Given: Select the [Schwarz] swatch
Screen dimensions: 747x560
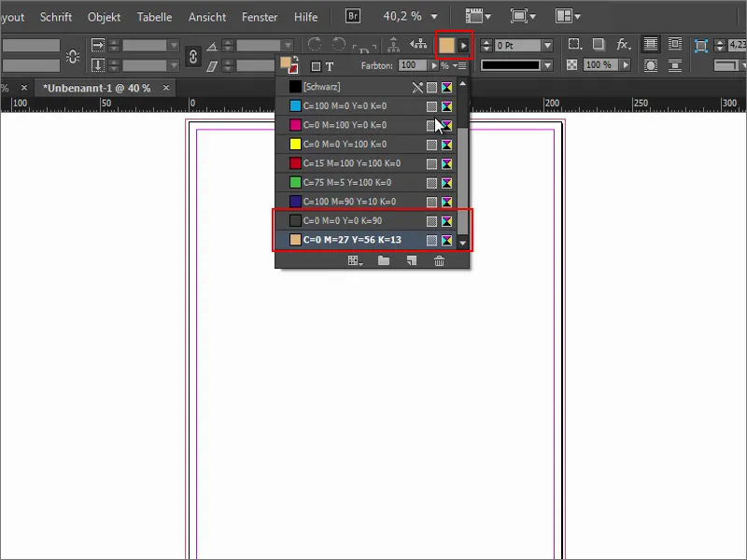Looking at the screenshot, I should (x=365, y=87).
